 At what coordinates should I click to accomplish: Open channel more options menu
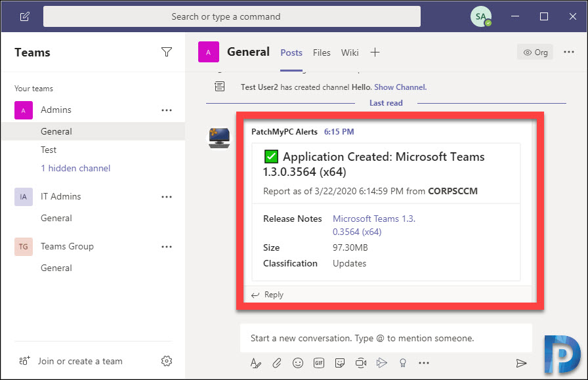[x=569, y=52]
